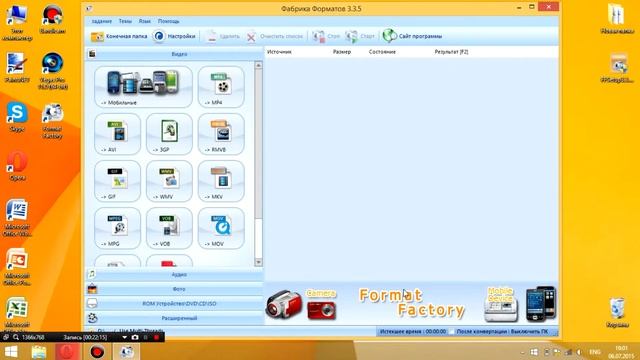Click the volume icon in system tray

point(579,352)
